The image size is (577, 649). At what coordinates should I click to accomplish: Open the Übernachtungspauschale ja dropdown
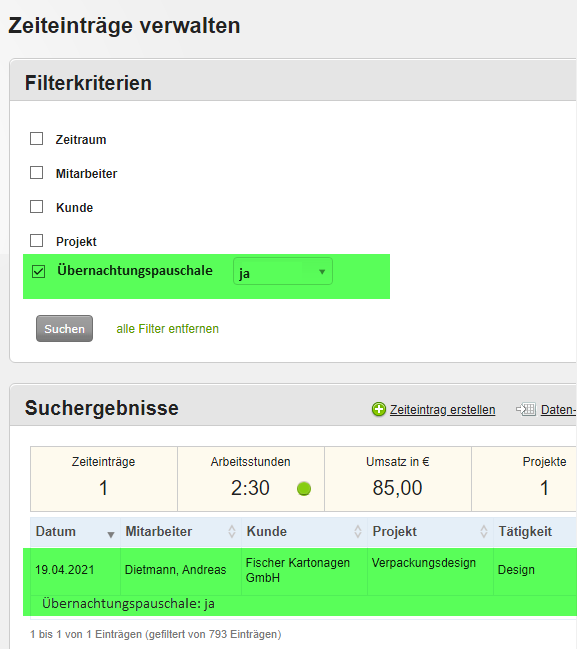[283, 272]
